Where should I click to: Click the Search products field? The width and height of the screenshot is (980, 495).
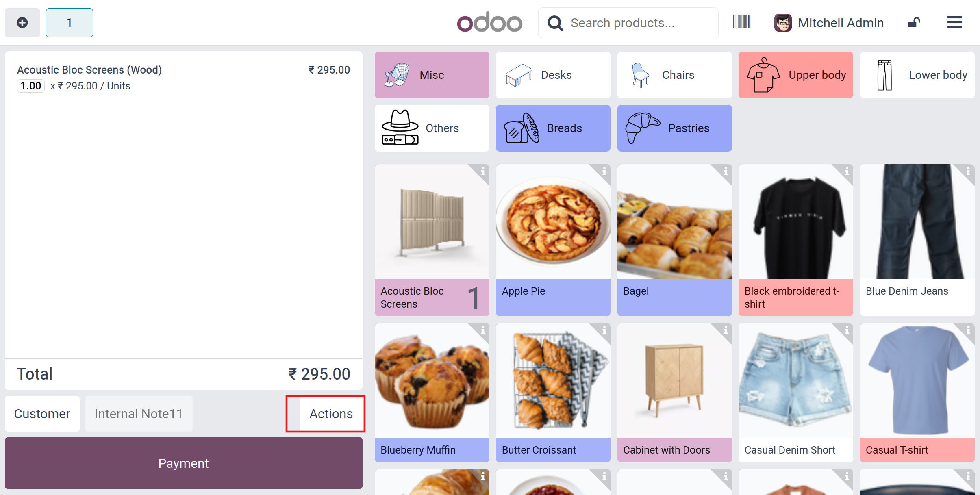(x=628, y=23)
